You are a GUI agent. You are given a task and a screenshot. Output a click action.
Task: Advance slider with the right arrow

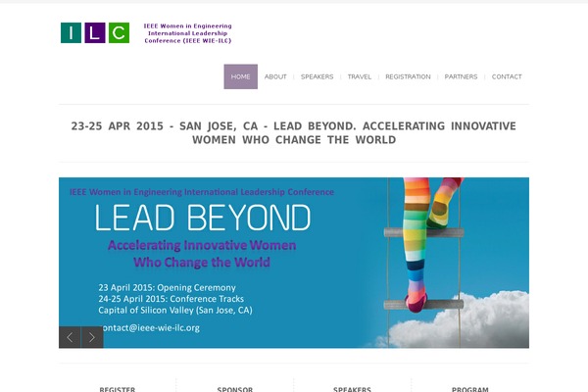pos(92,337)
